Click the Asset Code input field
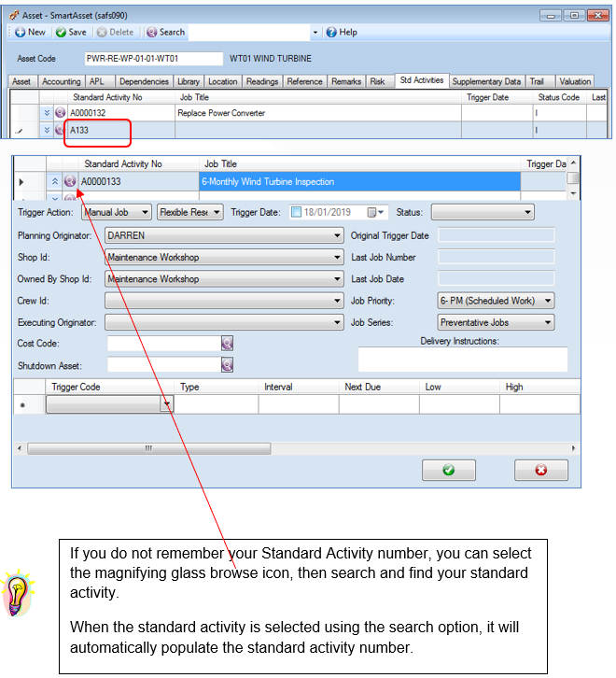This screenshot has width=616, height=678. click(154, 59)
